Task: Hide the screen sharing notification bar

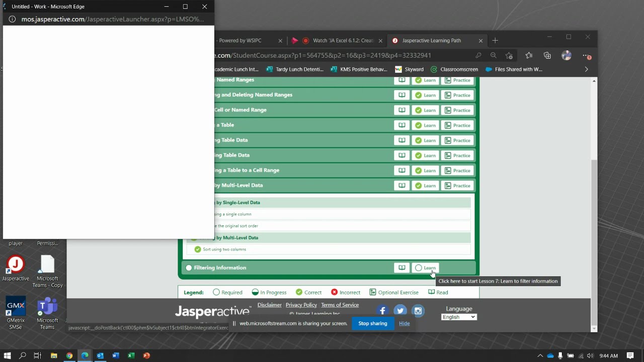Action: (405, 323)
